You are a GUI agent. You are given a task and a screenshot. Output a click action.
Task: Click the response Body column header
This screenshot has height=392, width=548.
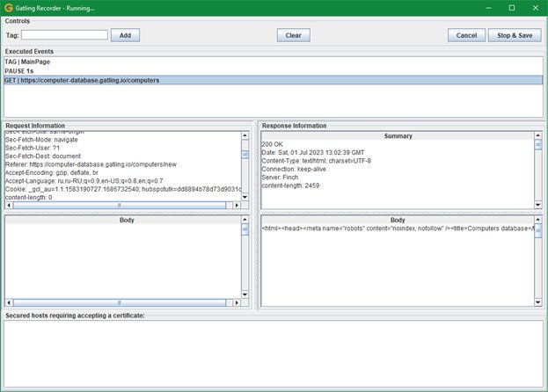click(398, 220)
